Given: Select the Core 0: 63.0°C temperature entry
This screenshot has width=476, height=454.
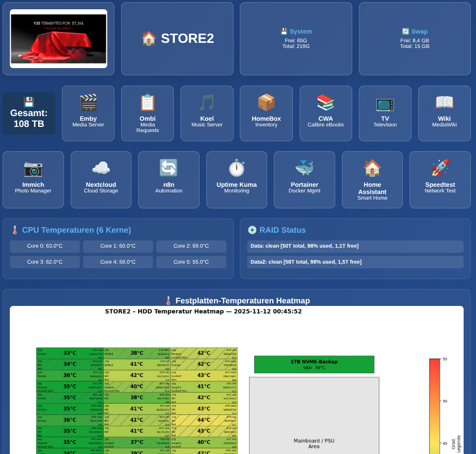Looking at the screenshot, I should 44,246.
